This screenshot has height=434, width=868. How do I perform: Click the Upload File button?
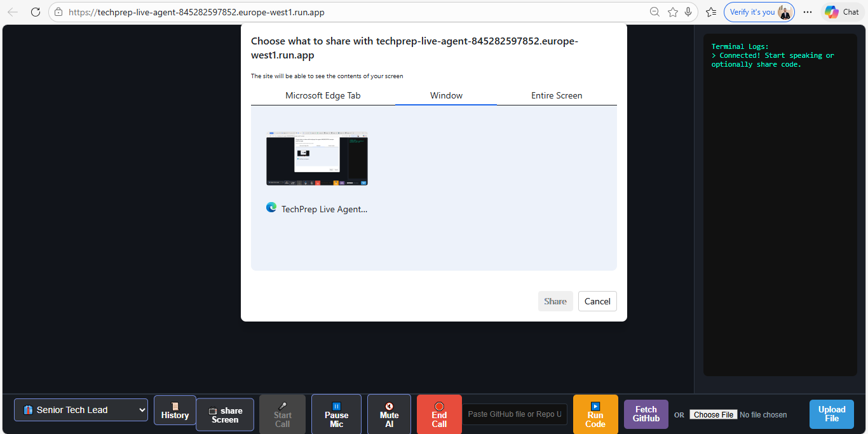pyautogui.click(x=832, y=414)
